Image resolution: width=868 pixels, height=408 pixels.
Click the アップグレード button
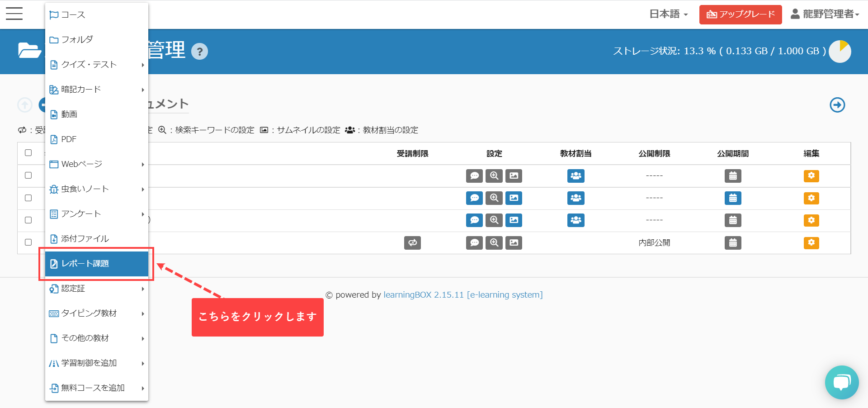click(740, 14)
